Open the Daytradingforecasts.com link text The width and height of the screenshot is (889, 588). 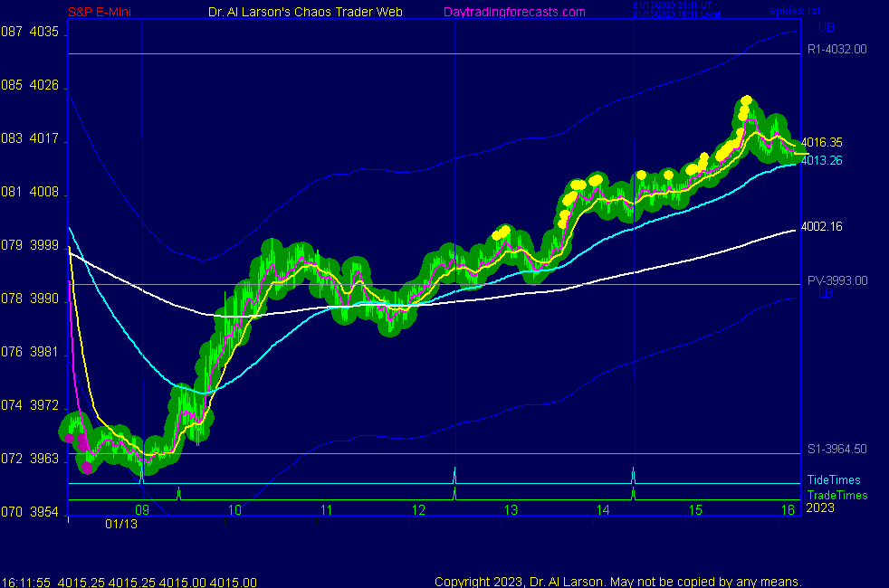(x=514, y=12)
